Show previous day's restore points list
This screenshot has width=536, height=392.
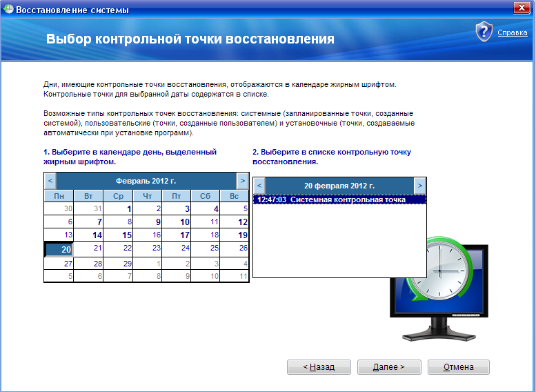pyautogui.click(x=259, y=186)
